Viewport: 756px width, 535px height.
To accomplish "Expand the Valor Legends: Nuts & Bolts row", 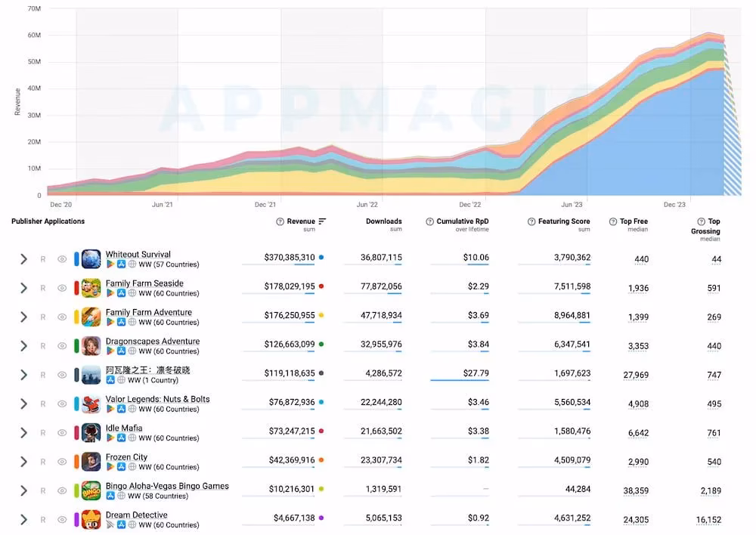I will [23, 404].
